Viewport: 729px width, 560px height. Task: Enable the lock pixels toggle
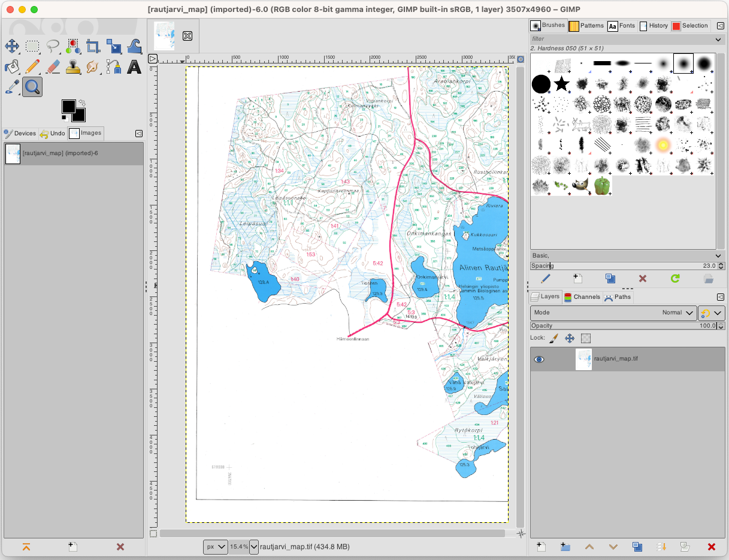(552, 338)
